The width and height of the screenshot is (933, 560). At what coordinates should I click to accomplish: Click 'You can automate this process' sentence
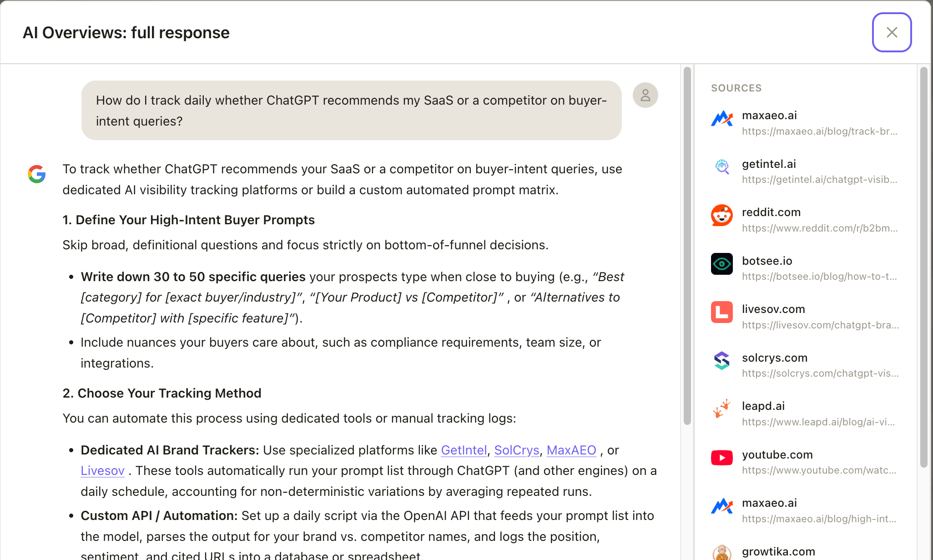pyautogui.click(x=289, y=418)
